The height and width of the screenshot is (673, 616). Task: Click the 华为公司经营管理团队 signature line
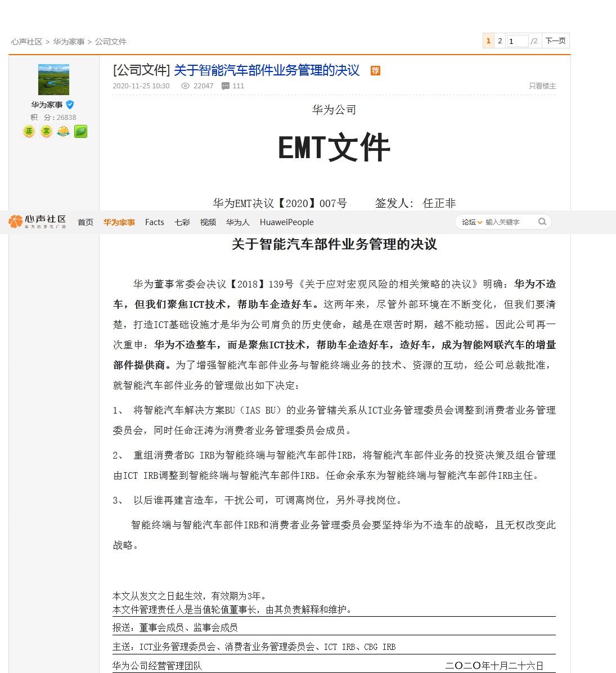(157, 666)
